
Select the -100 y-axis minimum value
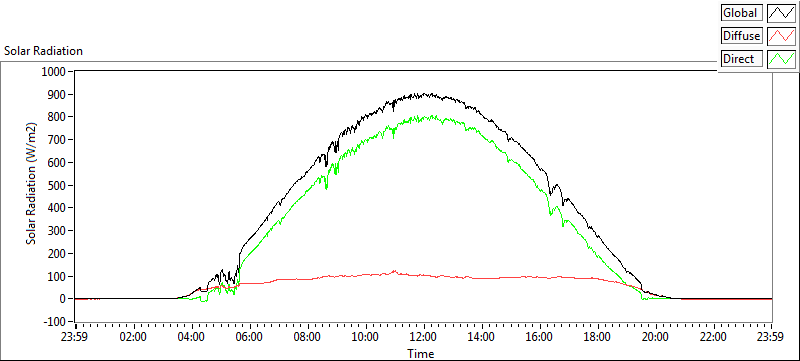click(55, 322)
